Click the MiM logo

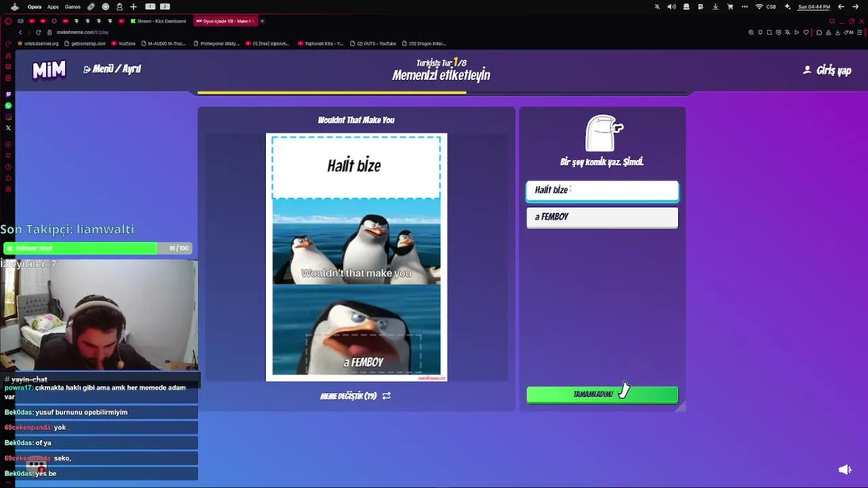[x=49, y=69]
